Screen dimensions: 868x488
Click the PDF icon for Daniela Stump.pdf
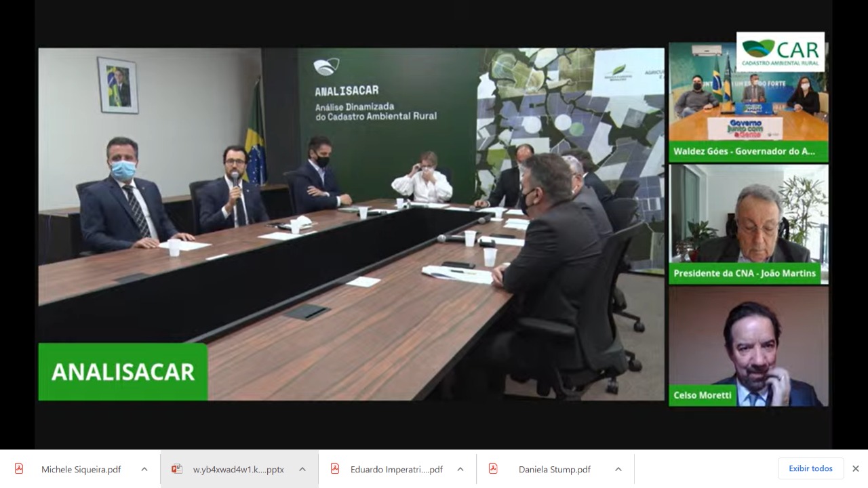[493, 469]
